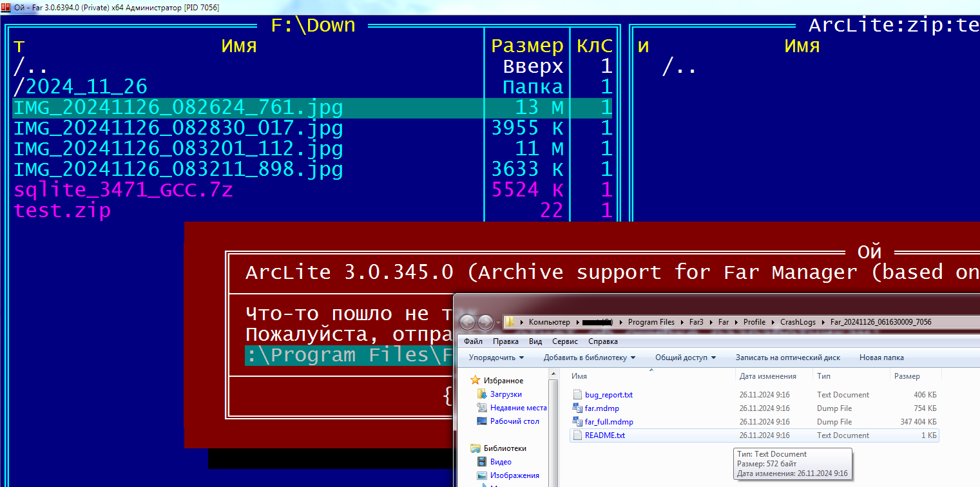The height and width of the screenshot is (487, 980).
Task: Navigate to Far3 in breadcrumb
Action: point(698,322)
